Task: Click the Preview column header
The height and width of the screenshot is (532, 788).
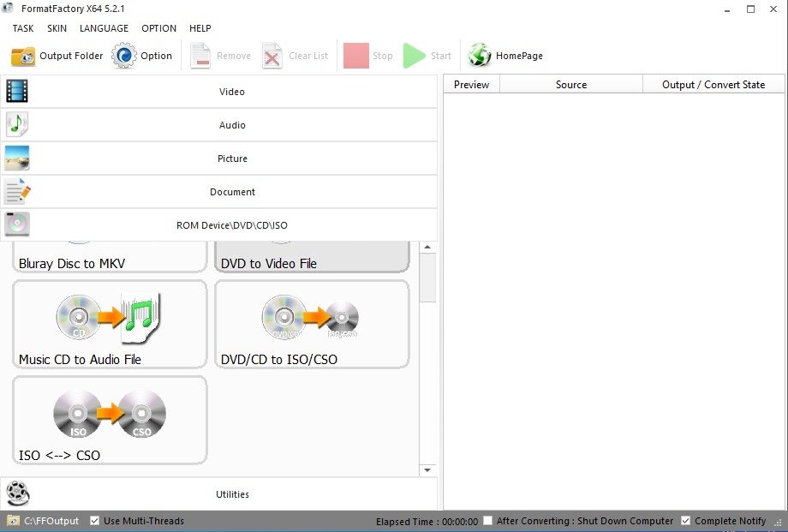Action: pyautogui.click(x=471, y=85)
